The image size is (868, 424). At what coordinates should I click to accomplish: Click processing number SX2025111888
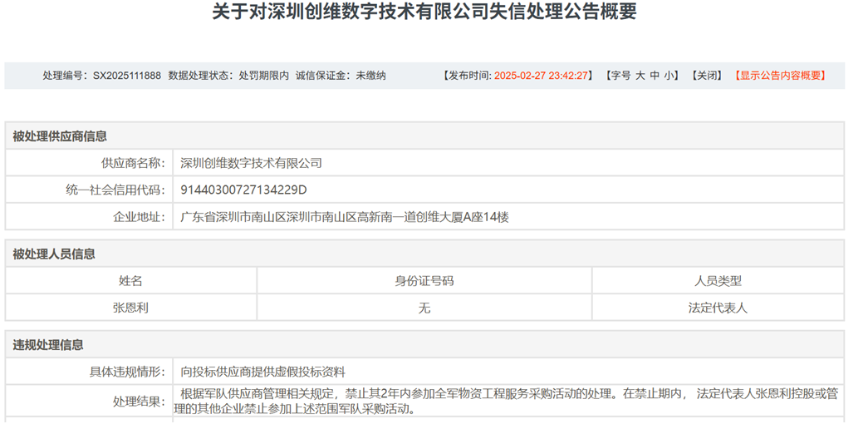pos(127,76)
